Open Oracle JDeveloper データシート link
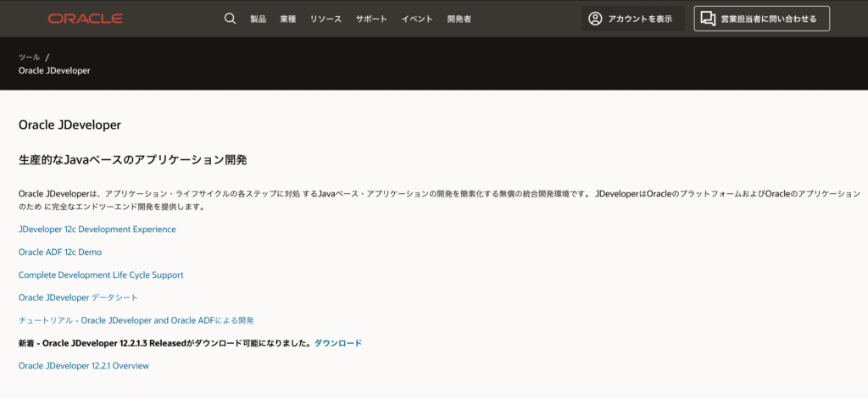This screenshot has height=399, width=868. [78, 297]
